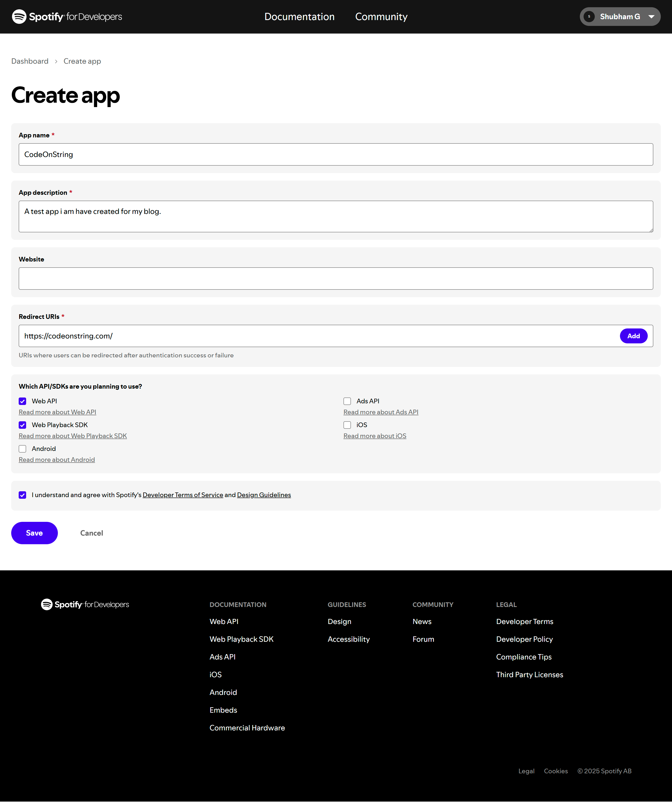Go back to Dashboard breadcrumb
The image size is (672, 802).
(x=30, y=62)
